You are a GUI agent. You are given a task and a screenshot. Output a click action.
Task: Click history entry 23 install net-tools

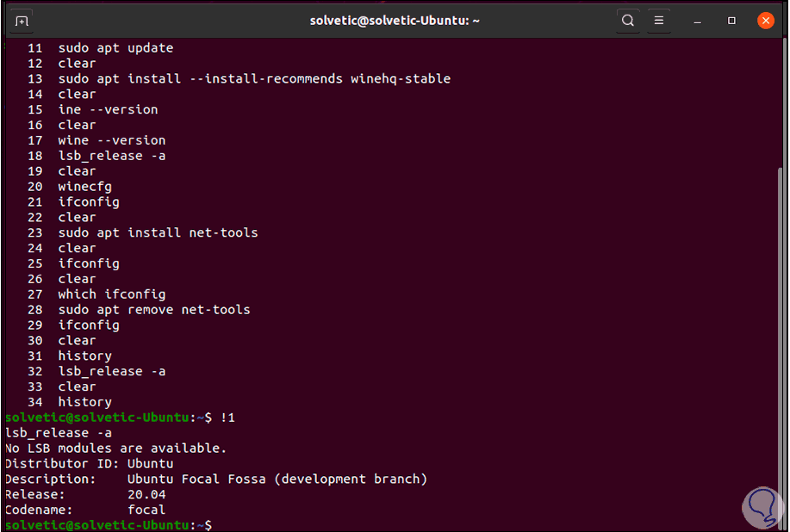point(158,232)
